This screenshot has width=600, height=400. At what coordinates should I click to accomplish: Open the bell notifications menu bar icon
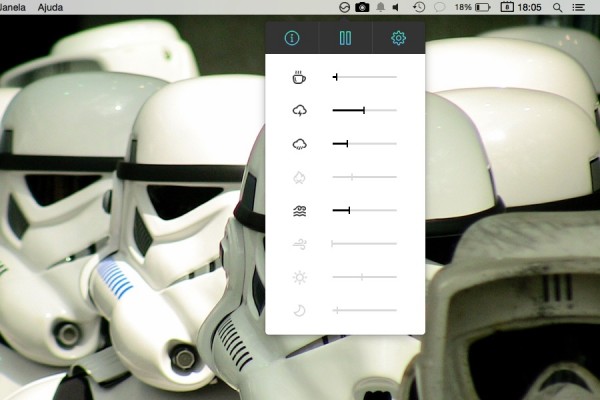tap(380, 7)
